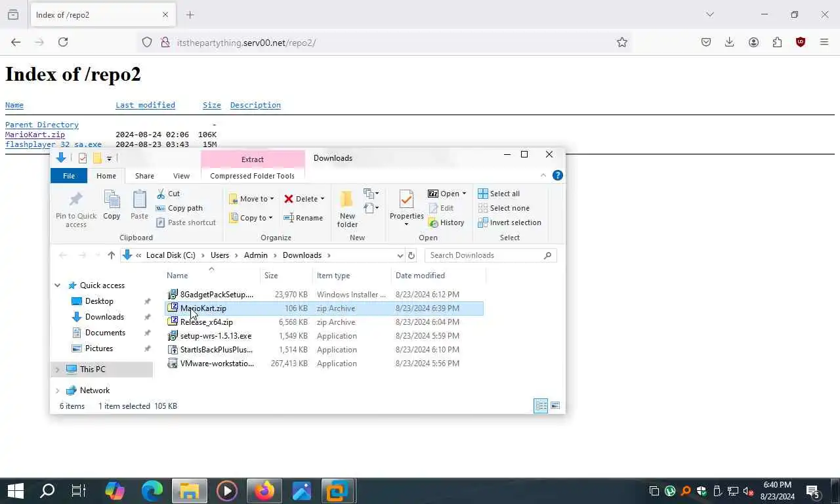Open the Customize Quick Access Toolbar dropdown
Image resolution: width=840 pixels, height=504 pixels.
tap(110, 158)
